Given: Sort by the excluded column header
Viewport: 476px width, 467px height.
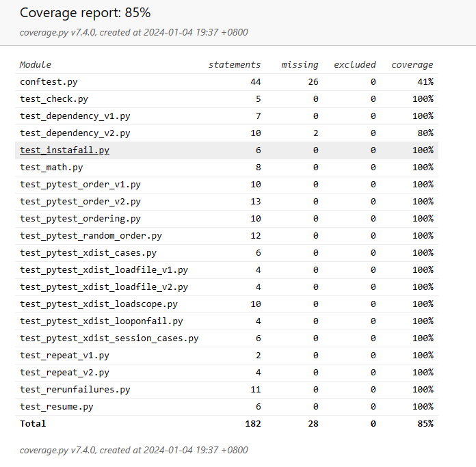Looking at the screenshot, I should pyautogui.click(x=354, y=64).
